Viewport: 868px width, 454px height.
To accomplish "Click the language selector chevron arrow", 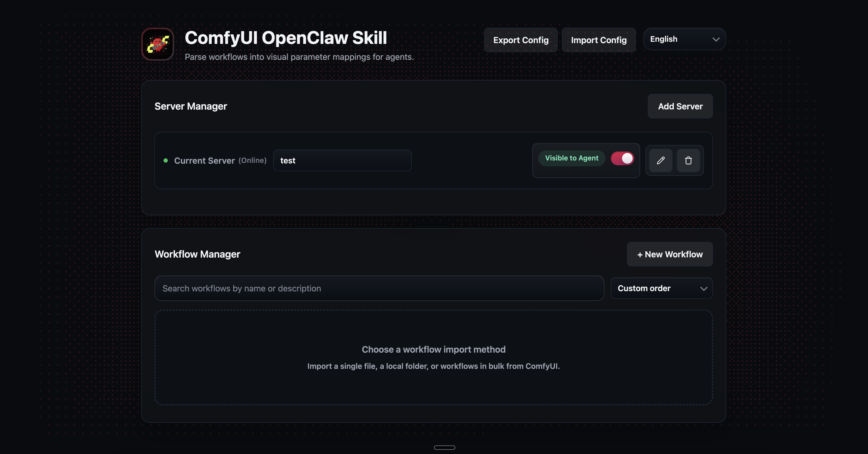I will pyautogui.click(x=716, y=39).
